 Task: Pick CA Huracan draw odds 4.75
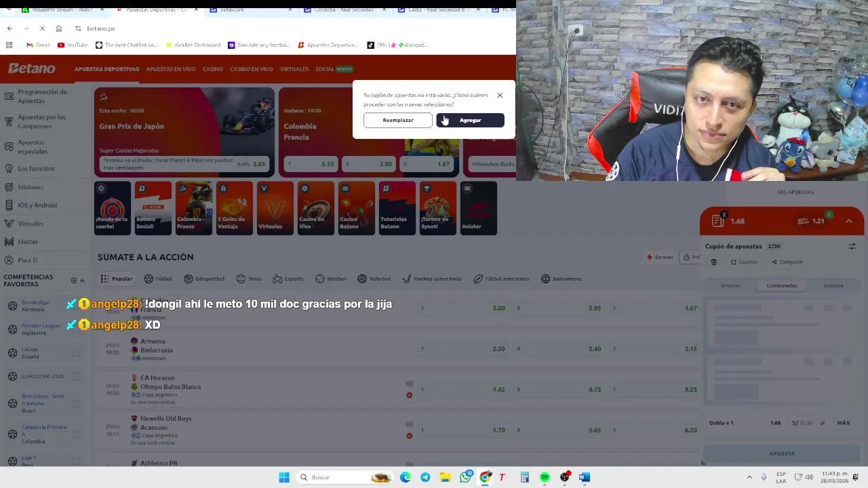[559, 390]
